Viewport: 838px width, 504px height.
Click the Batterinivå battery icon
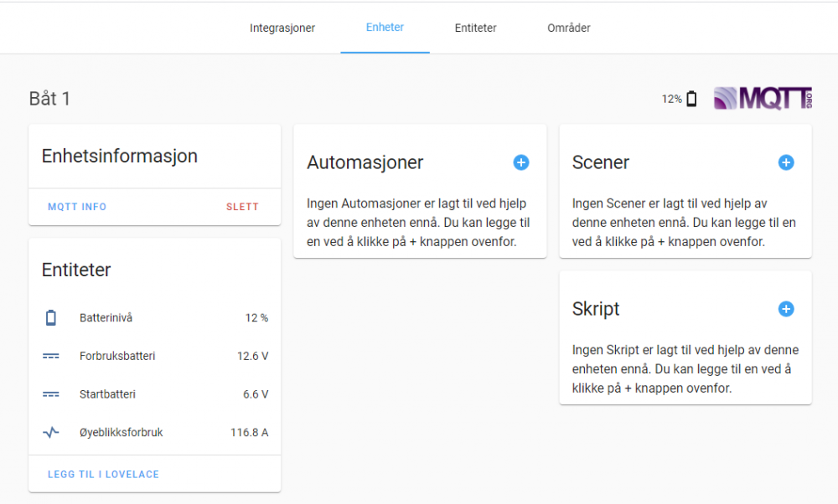click(51, 318)
